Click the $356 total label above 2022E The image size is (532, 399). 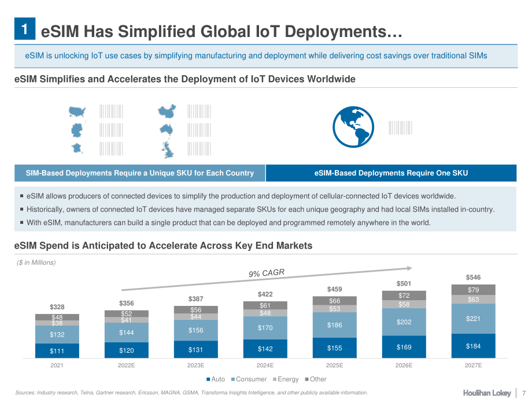pos(127,304)
